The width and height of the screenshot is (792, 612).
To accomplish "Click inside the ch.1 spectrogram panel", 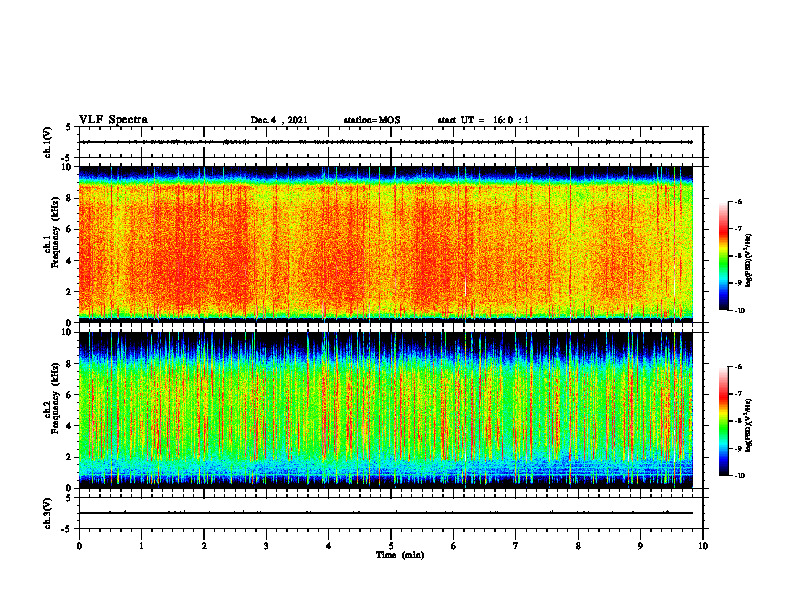I will (x=385, y=244).
